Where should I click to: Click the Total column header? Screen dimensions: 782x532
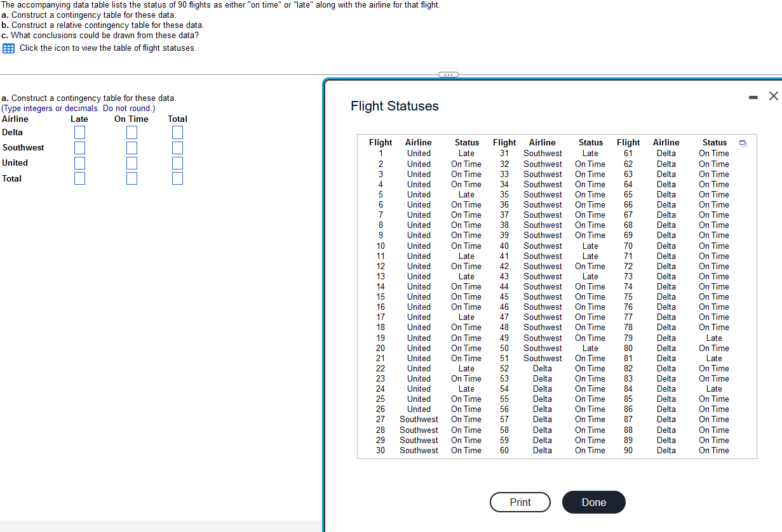pos(178,119)
